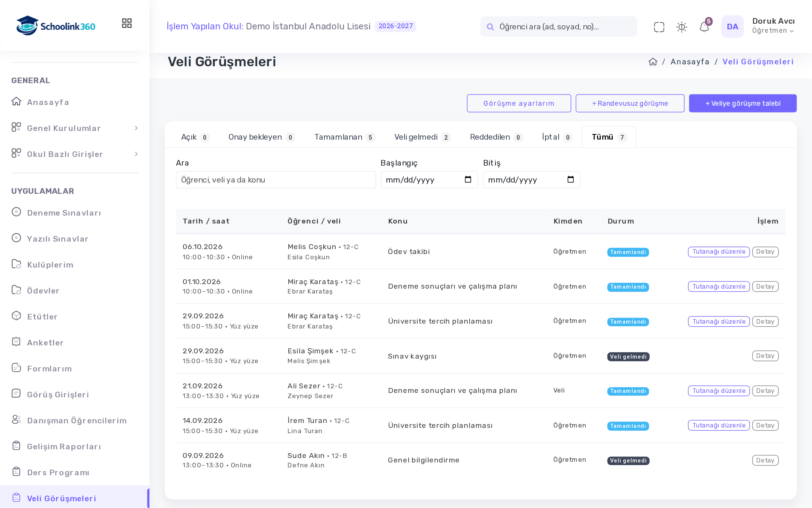
Task: Click Tutanağı düzenle for Melis Coşkun
Action: point(719,252)
